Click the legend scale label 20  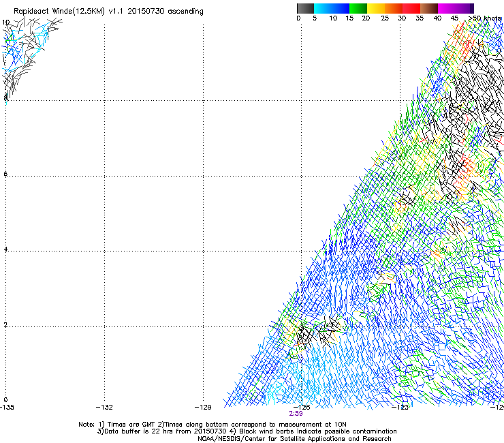(x=366, y=18)
